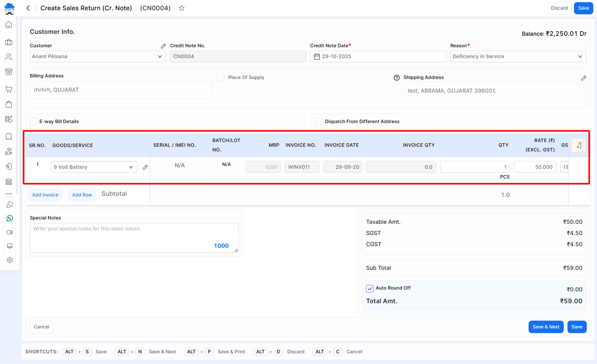Open the WhatsApp icon in the sidebar
597x364 pixels.
coord(10,219)
